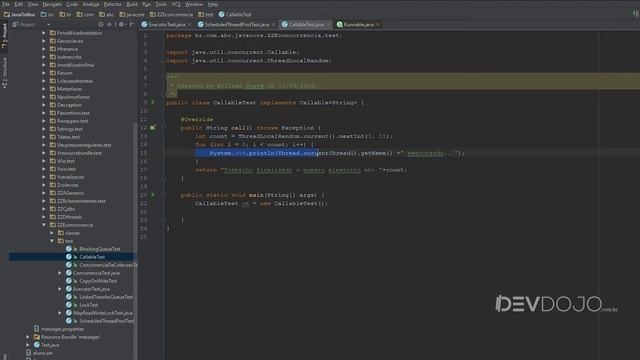Expand the ZZDthreads folder
Image resolution: width=640 pixels, height=360 pixels.
pos(44,217)
